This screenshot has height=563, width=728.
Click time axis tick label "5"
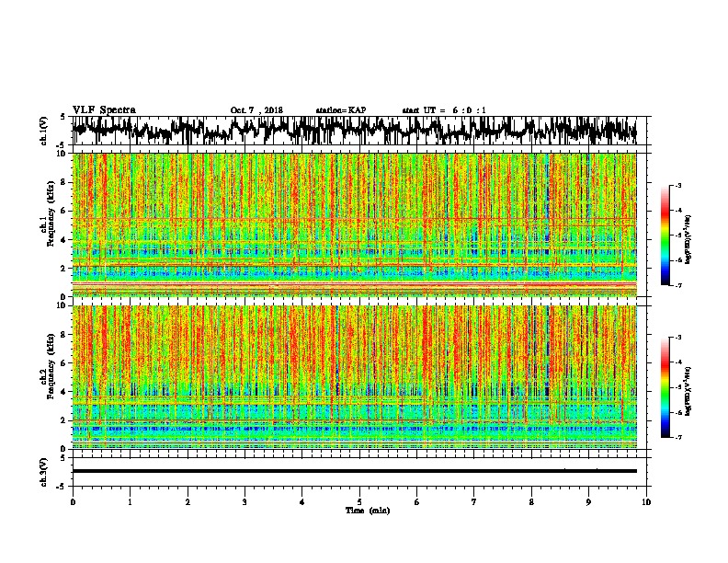[x=359, y=501]
